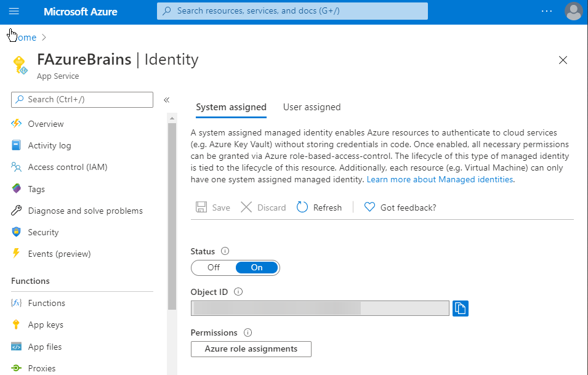Click the App files code icon
This screenshot has width=588, height=375.
pyautogui.click(x=16, y=347)
